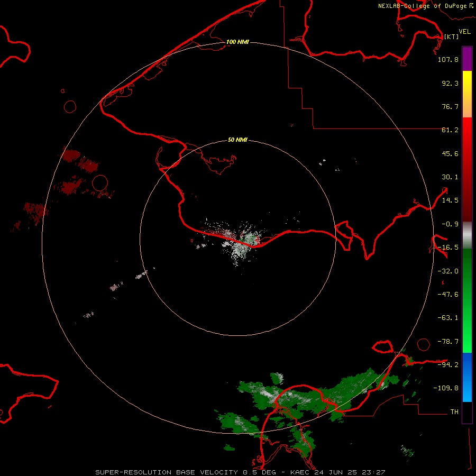Image resolution: width=476 pixels, height=476 pixels.
Task: Click the 107.8 legend value
Action: 448,59
